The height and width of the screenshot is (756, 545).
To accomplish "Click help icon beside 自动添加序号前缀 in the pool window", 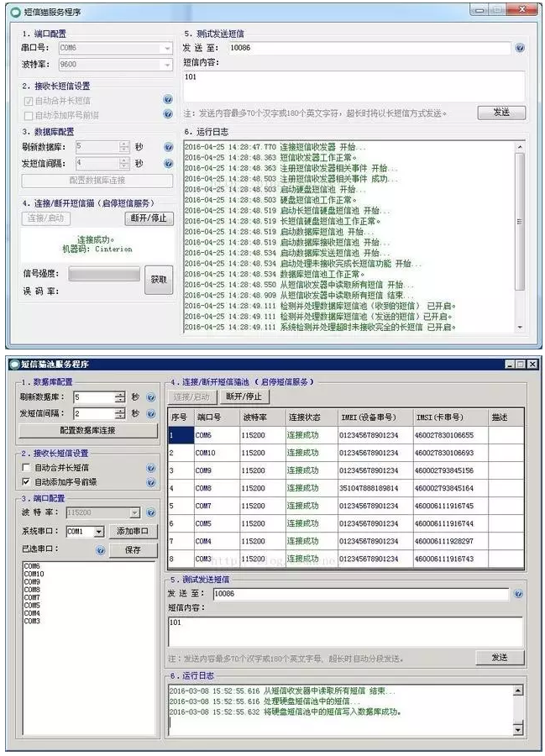I will pos(150,482).
